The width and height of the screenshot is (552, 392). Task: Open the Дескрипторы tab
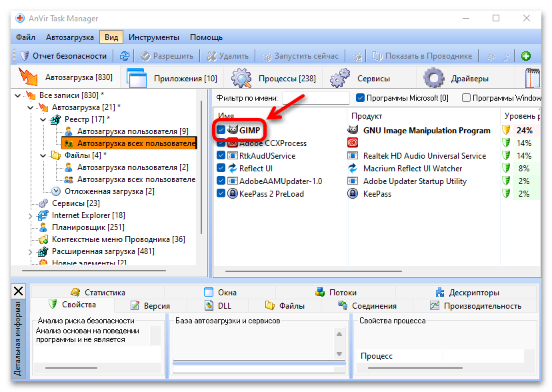467,293
